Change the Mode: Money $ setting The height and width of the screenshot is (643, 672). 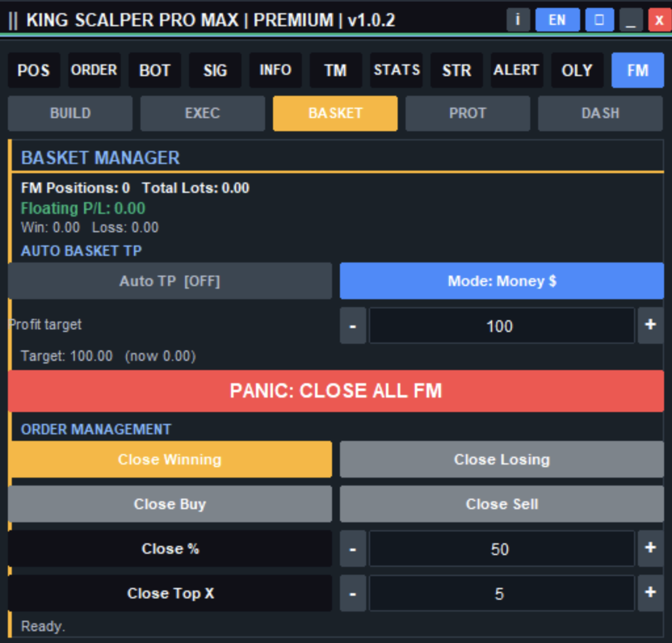pyautogui.click(x=502, y=281)
